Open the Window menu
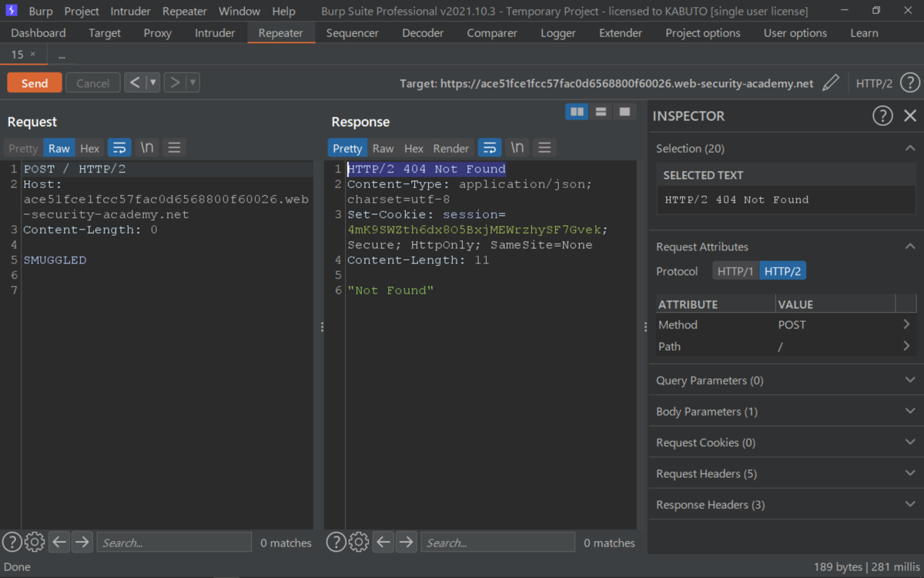The image size is (924, 578). coord(239,12)
